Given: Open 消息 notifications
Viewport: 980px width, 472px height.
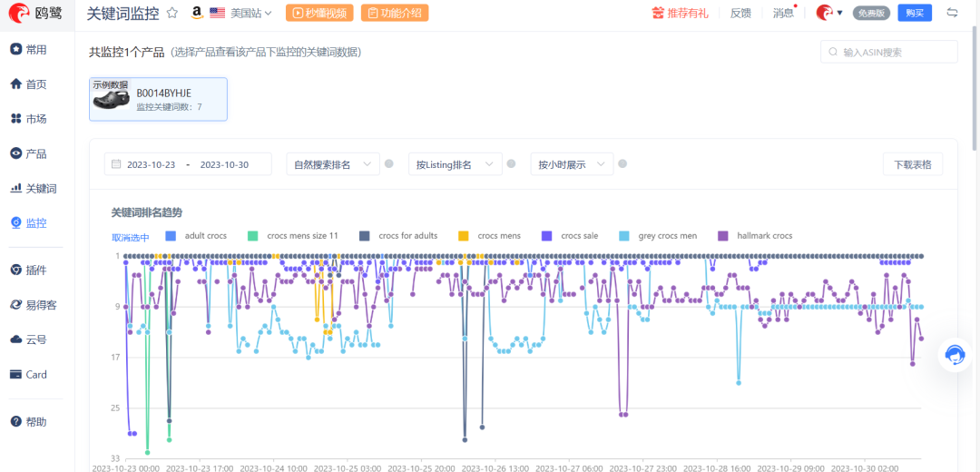Looking at the screenshot, I should pos(783,13).
